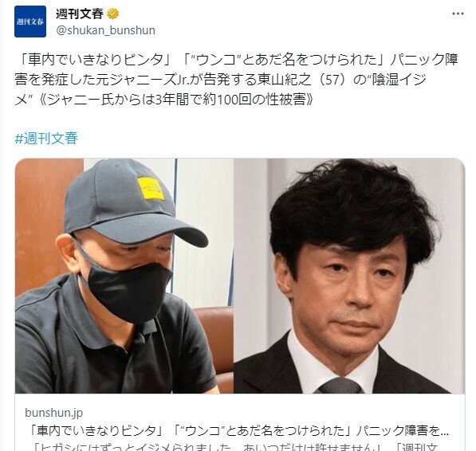The width and height of the screenshot is (476, 451).
Task: Open the photo of the man in cap
Action: pos(124,276)
